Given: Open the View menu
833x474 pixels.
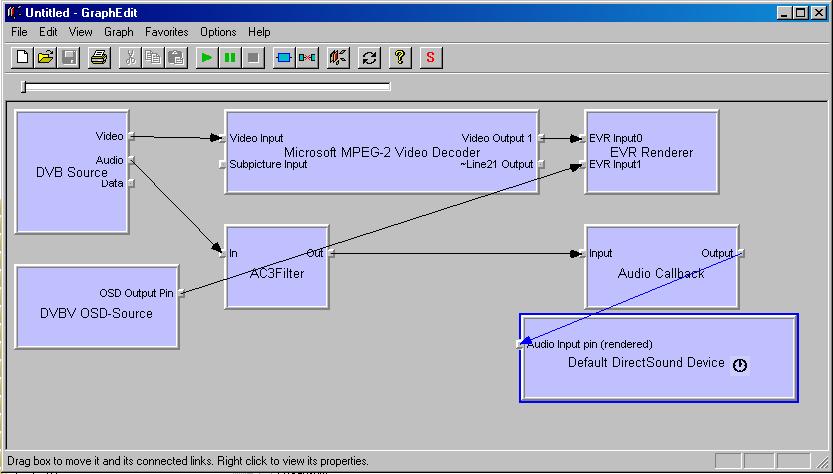Looking at the screenshot, I should 81,32.
